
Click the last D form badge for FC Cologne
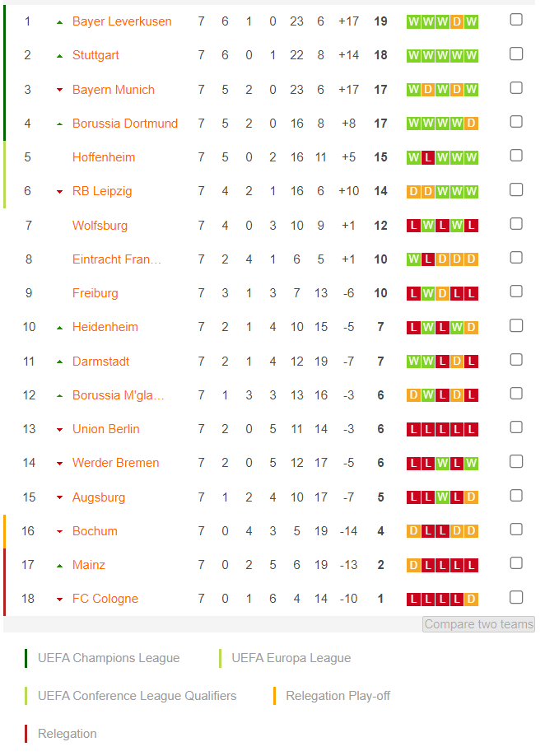point(471,600)
